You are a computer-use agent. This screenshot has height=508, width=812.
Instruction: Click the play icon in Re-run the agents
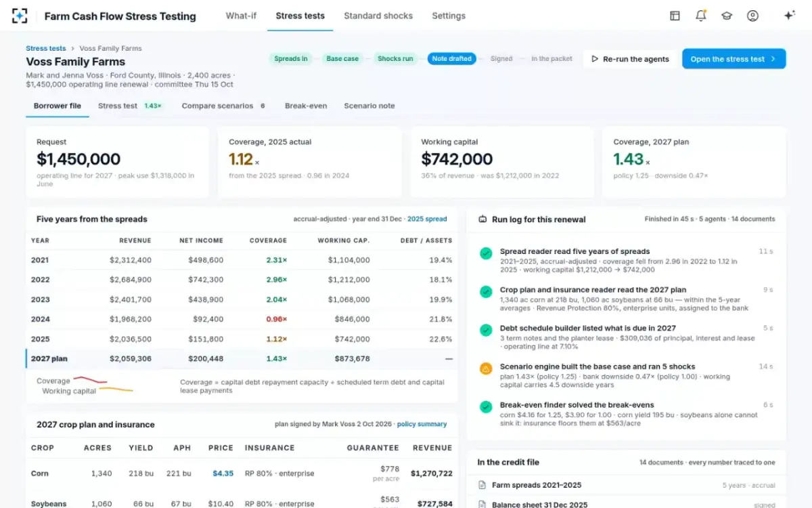coord(595,59)
